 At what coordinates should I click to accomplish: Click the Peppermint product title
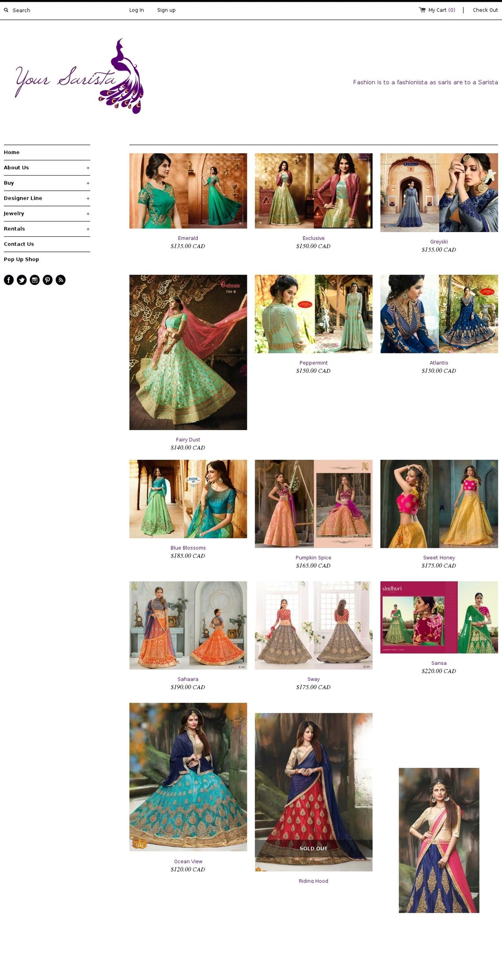click(x=314, y=363)
